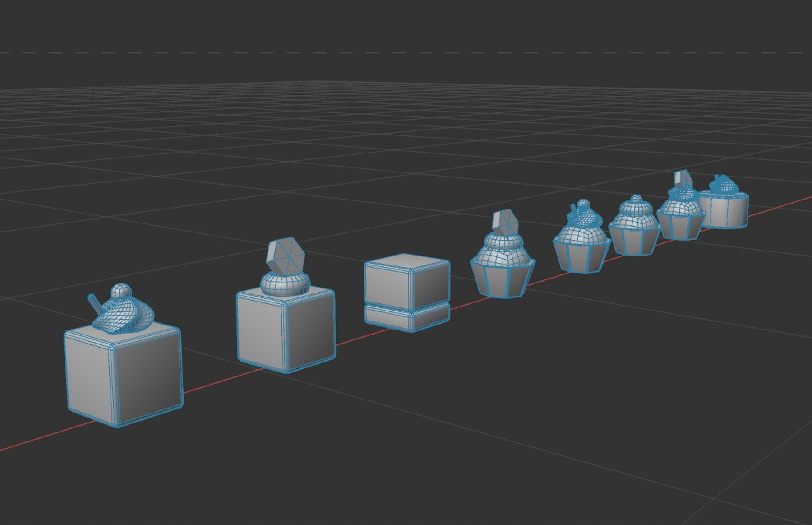This screenshot has height=525, width=812.
Task: Select the thin bottom slab under the plain cube
Action: [407, 317]
